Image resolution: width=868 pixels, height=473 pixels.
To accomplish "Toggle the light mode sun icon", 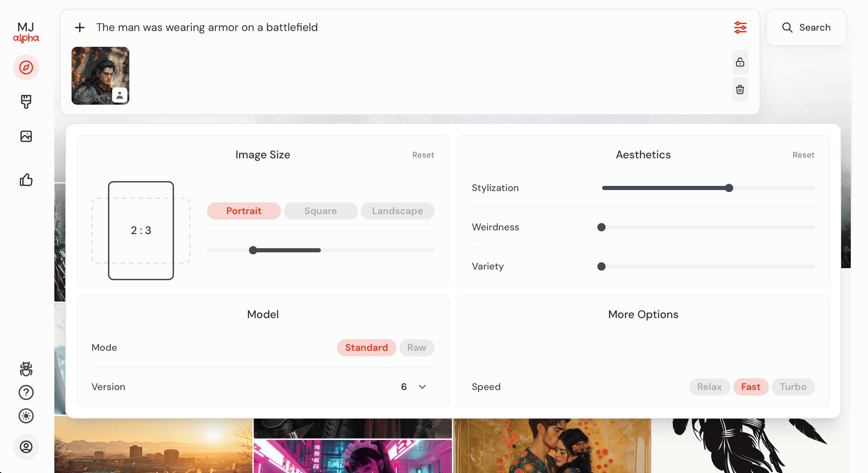I will tap(26, 416).
